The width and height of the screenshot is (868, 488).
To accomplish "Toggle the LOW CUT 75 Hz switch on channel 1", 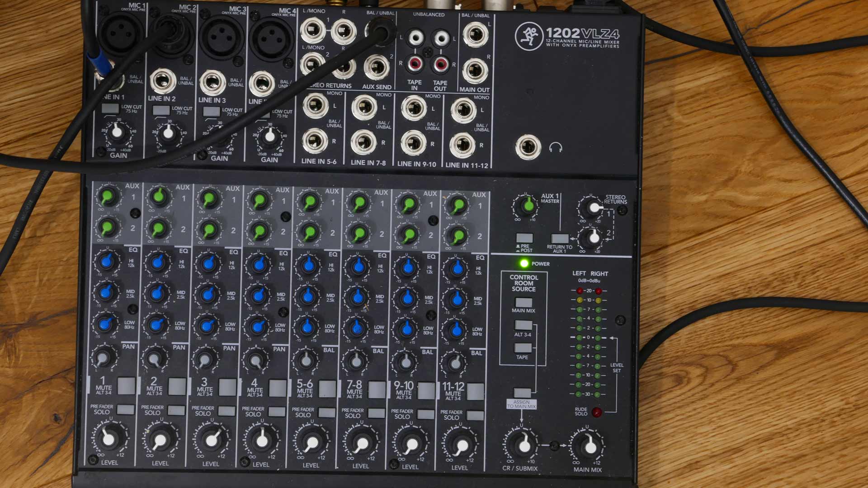I will coord(110,108).
